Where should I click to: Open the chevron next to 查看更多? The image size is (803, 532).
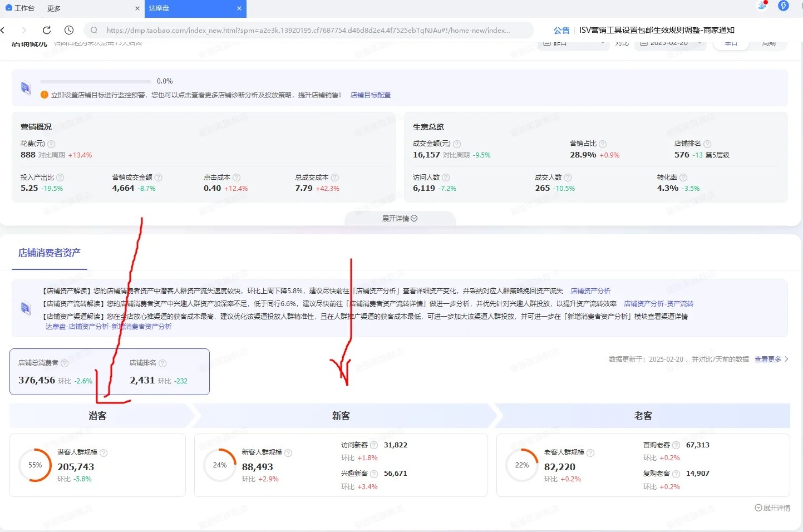point(786,359)
